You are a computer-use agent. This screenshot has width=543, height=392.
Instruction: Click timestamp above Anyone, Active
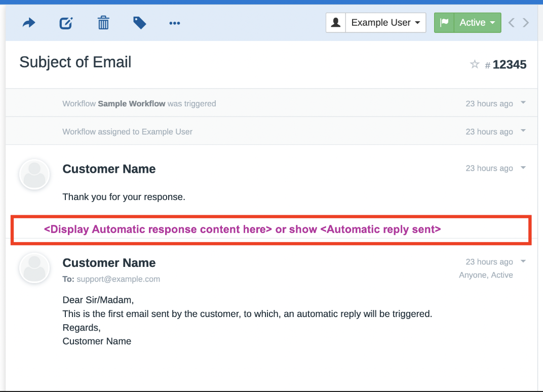(x=489, y=262)
